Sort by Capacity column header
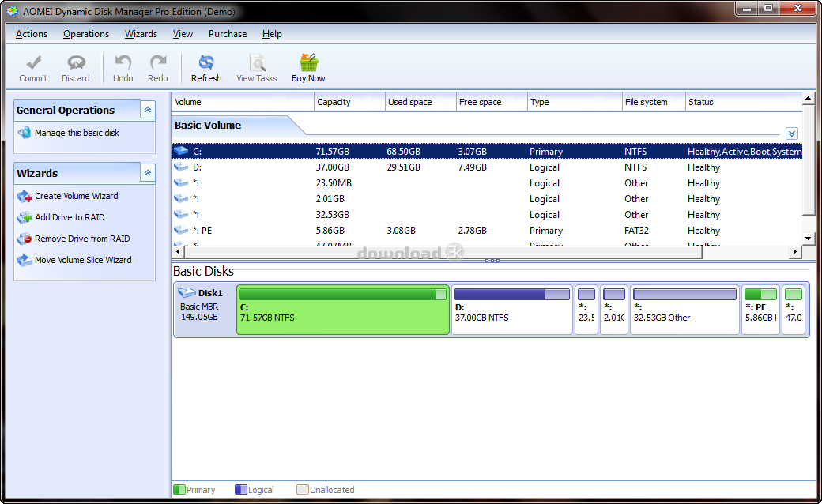 coord(349,102)
